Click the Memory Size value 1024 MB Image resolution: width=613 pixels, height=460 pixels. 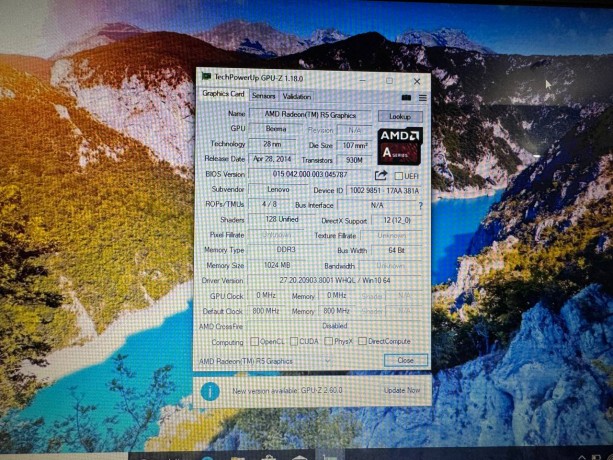pos(277,265)
